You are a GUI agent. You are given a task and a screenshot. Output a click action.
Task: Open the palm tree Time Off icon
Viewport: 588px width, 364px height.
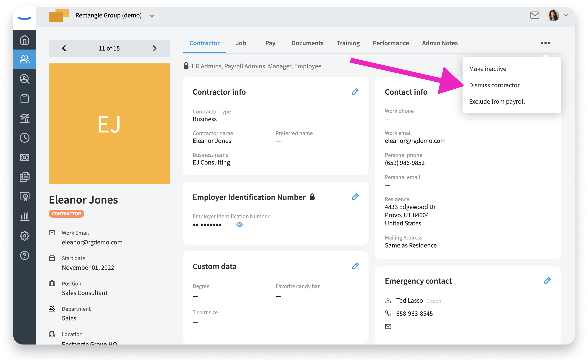click(24, 118)
